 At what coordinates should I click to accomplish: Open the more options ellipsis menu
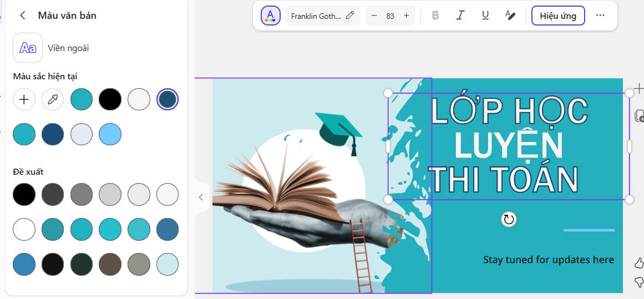pos(600,16)
